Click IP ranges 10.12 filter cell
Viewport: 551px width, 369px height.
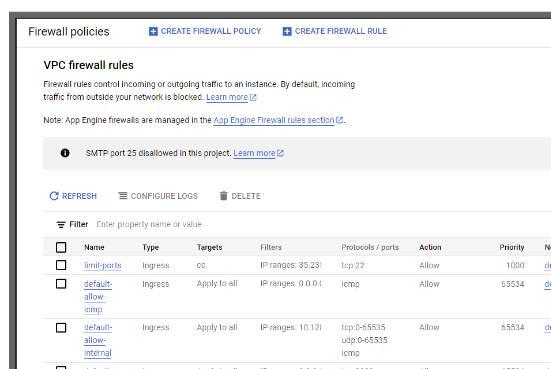click(x=291, y=328)
